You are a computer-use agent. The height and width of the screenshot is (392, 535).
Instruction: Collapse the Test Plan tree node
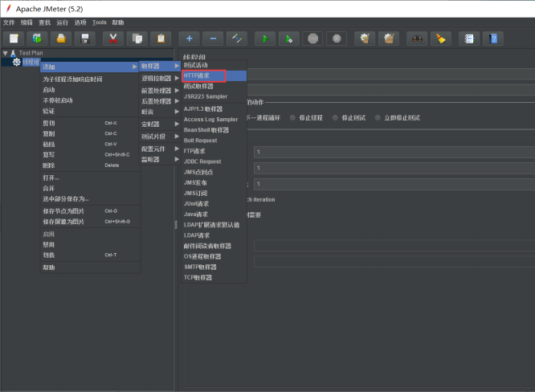click(5, 53)
